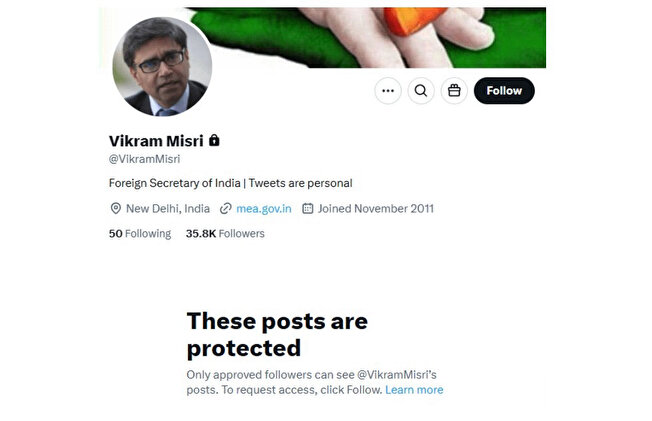The width and height of the screenshot is (652, 421).
Task: Click the link chain icon
Action: tap(225, 208)
